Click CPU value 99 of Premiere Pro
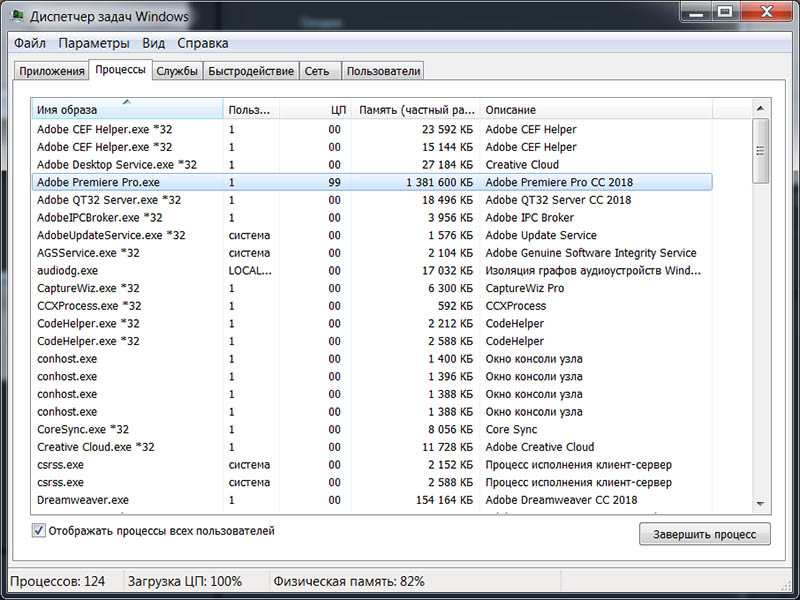 [x=334, y=182]
